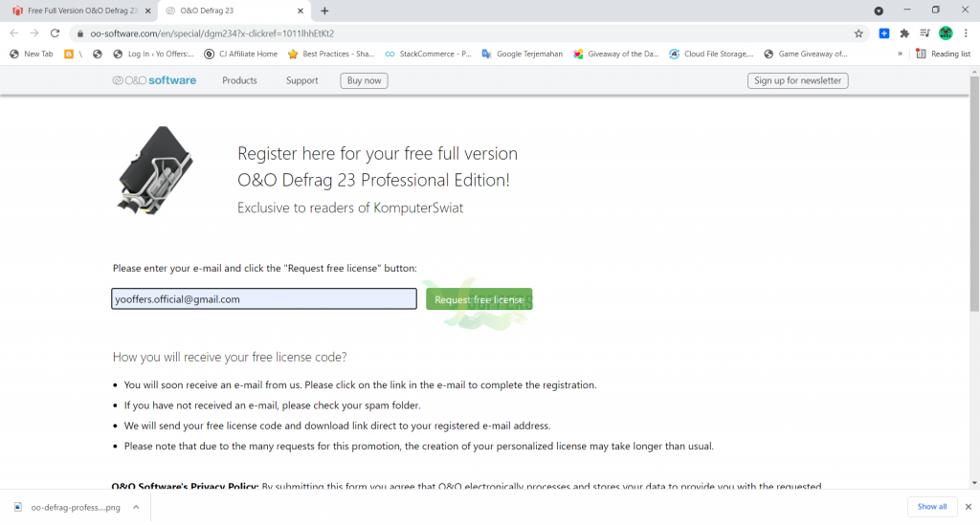Open the Log In Yo Offers bookmark

tap(154, 55)
